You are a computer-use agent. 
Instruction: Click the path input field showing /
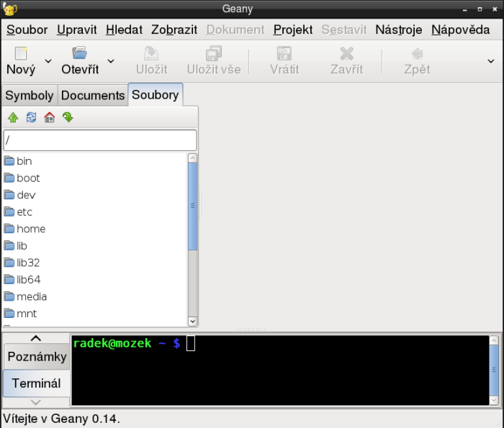[100, 140]
